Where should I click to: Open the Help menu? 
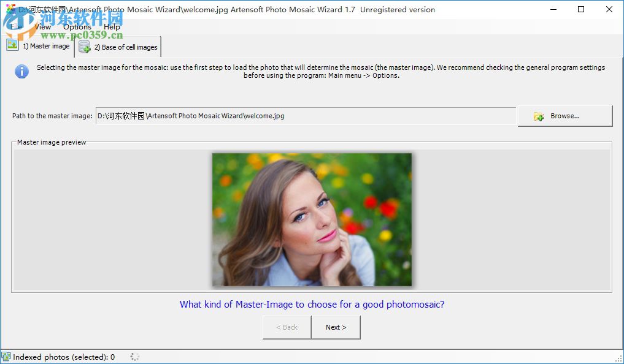[x=112, y=26]
